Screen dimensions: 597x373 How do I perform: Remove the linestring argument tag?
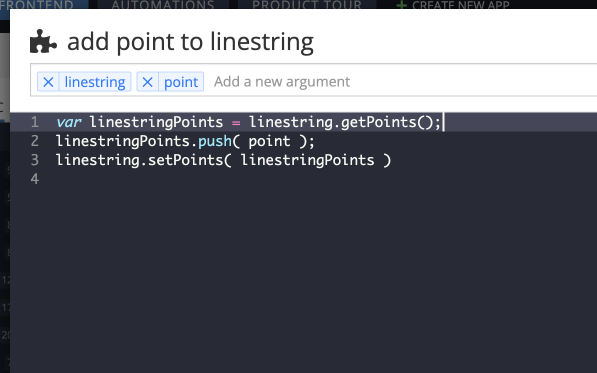(x=48, y=82)
